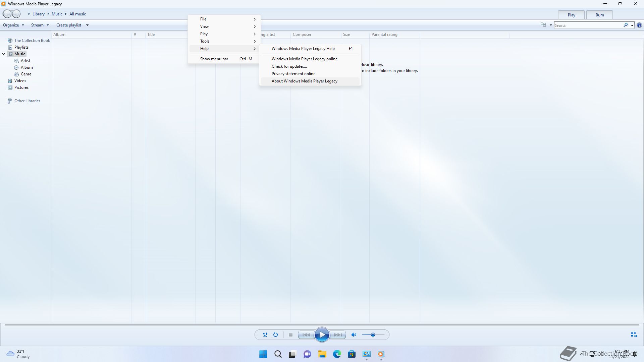Choose Show menu bar option

point(224,59)
